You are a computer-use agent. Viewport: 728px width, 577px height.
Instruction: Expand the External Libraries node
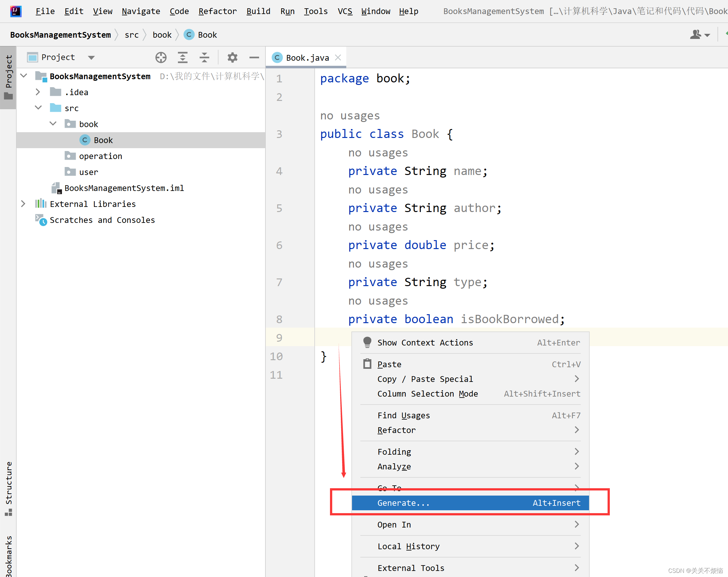[23, 204]
